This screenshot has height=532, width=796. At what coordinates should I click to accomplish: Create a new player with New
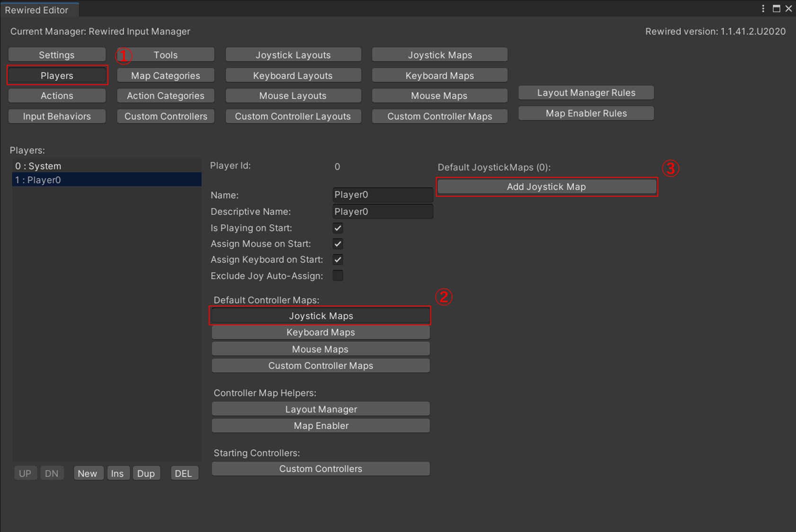88,472
